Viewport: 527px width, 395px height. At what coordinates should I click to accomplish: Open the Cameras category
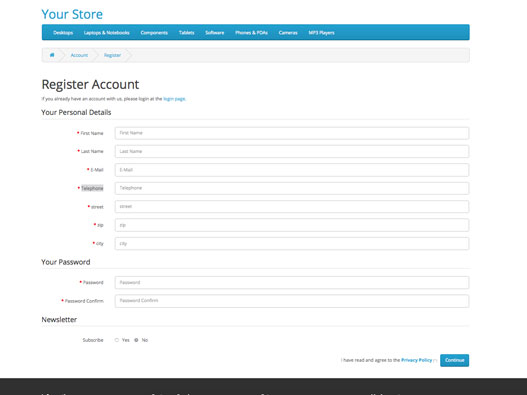click(x=288, y=33)
